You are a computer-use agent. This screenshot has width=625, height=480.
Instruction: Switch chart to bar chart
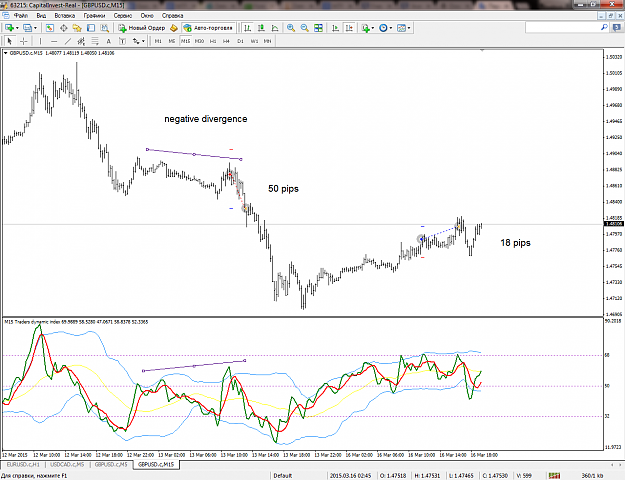click(x=248, y=28)
